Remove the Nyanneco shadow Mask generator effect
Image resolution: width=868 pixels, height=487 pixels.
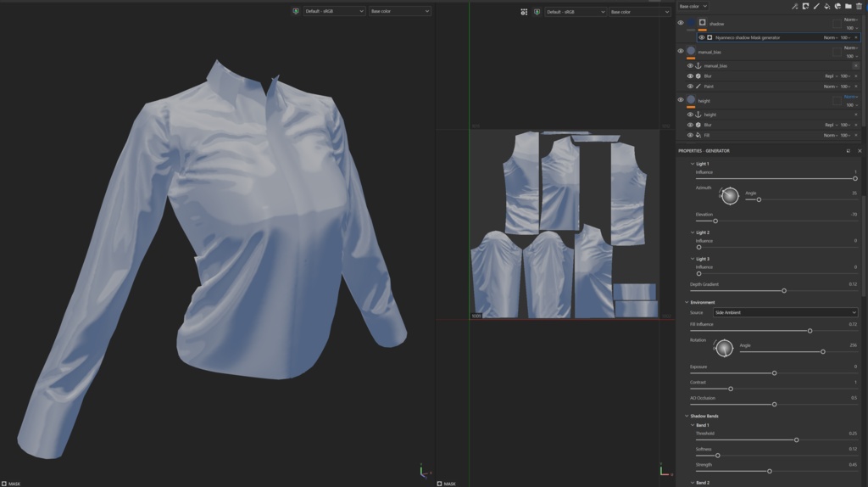[x=856, y=37]
